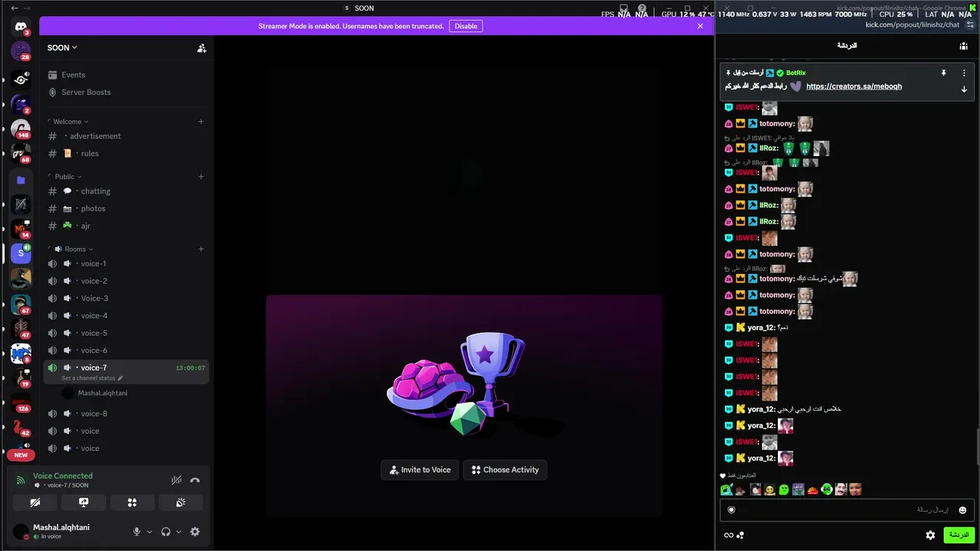The image size is (980, 551).
Task: Disconnect from voice with hang-up icon
Action: (x=195, y=481)
